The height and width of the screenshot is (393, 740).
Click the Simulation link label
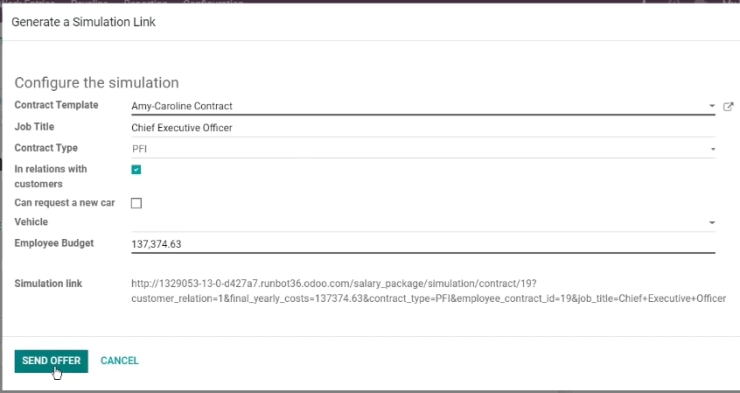(x=48, y=284)
